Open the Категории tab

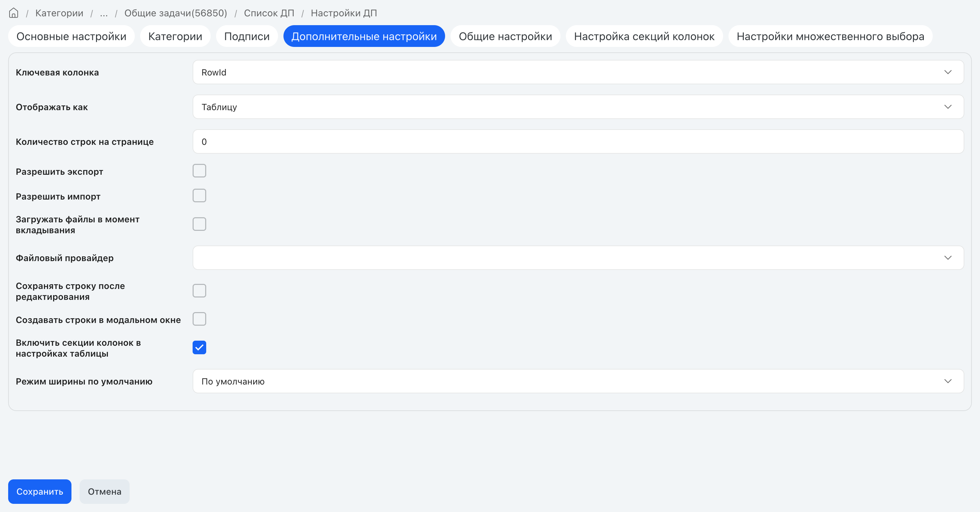click(175, 36)
